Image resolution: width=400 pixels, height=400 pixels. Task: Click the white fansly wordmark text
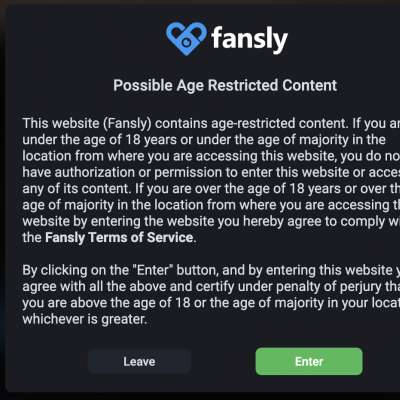[x=250, y=39]
